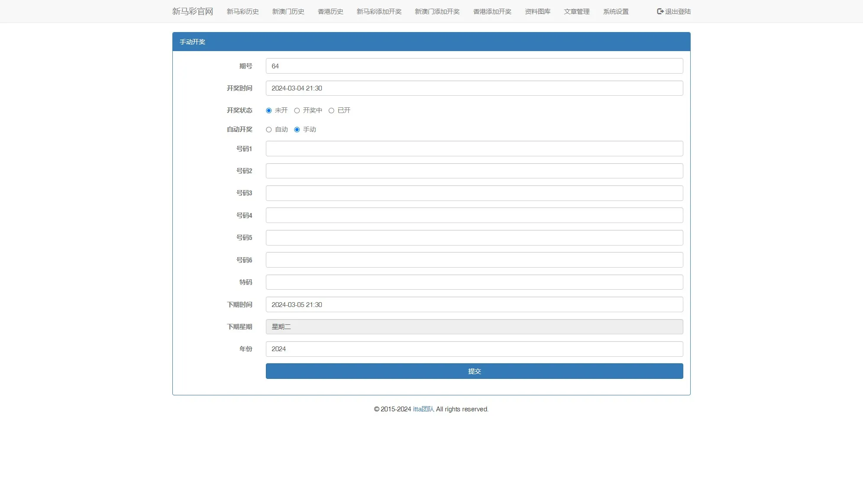This screenshot has height=504, width=863.
Task: Select the 未开 draw status radio
Action: point(269,110)
